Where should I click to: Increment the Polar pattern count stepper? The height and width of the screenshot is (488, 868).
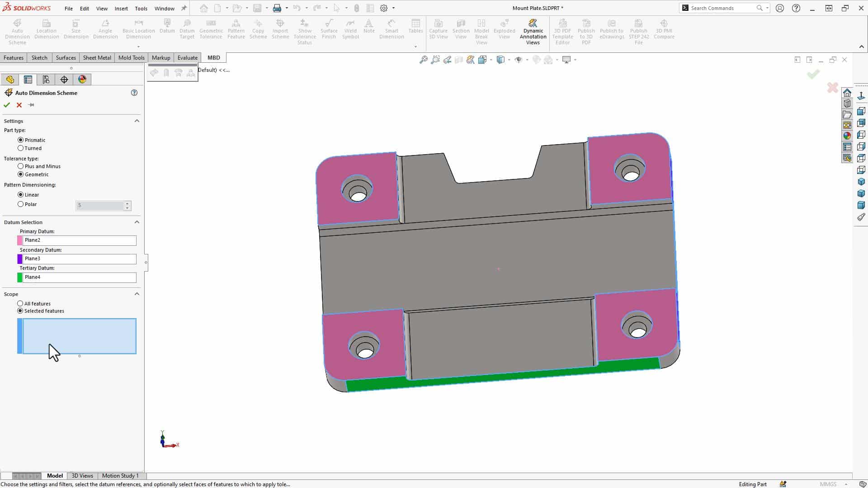pos(127,203)
